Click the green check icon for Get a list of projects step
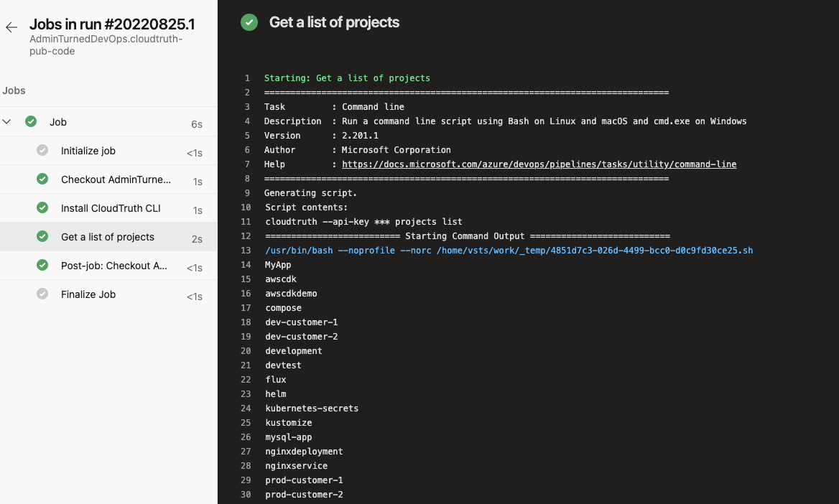839x504 pixels. pos(42,236)
